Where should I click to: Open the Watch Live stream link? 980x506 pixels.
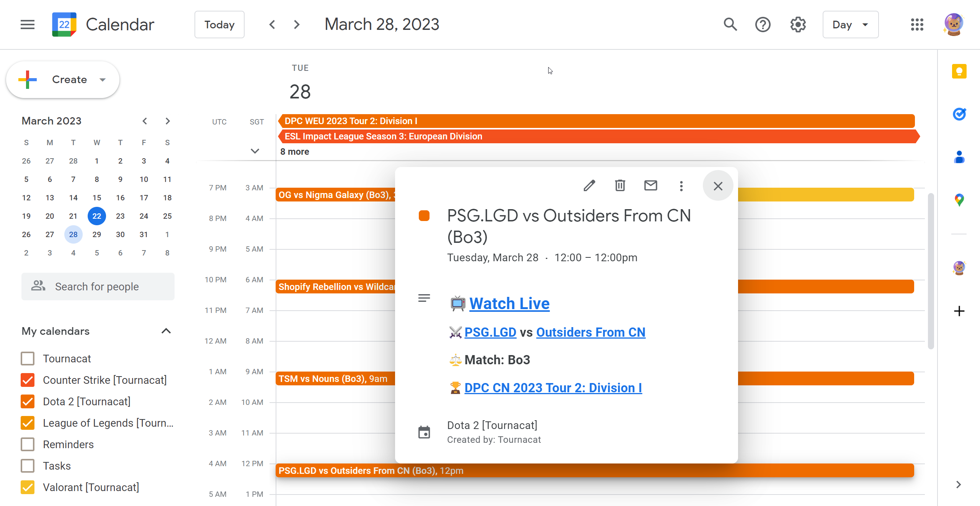coord(509,303)
